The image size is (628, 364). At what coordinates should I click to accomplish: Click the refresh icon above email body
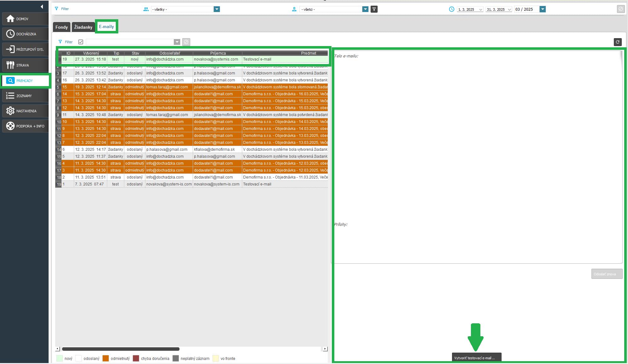[618, 42]
